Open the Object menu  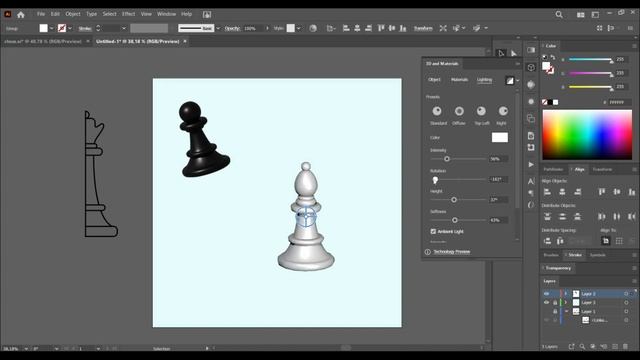point(73,14)
